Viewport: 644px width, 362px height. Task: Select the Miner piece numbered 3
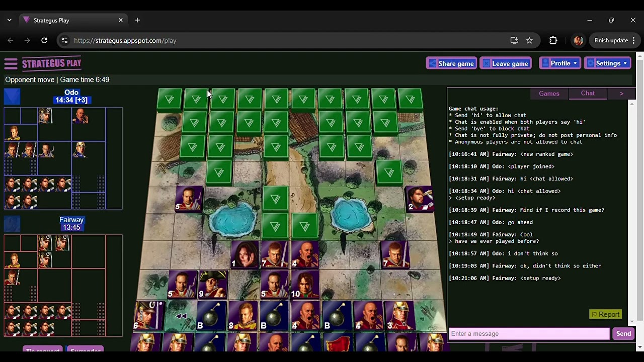pos(400,316)
